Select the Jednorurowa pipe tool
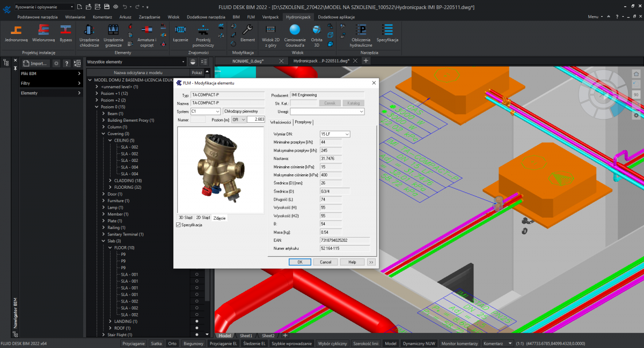This screenshot has width=644, height=348. (x=16, y=33)
